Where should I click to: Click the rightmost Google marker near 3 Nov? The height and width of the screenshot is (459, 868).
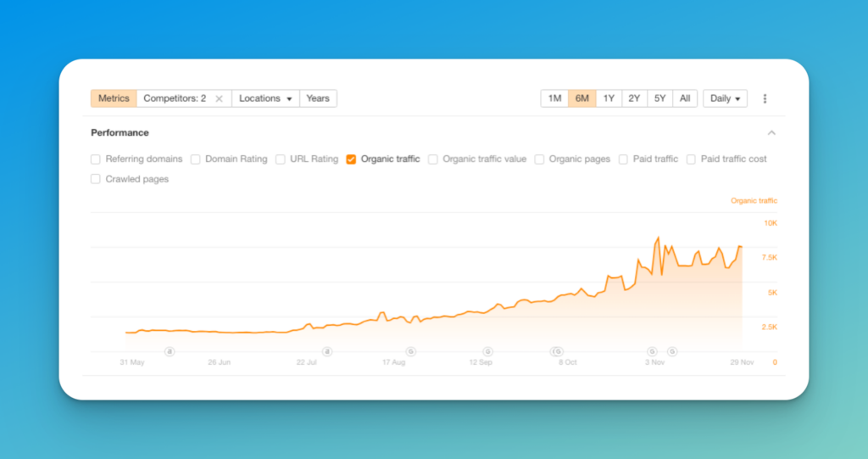tap(672, 351)
